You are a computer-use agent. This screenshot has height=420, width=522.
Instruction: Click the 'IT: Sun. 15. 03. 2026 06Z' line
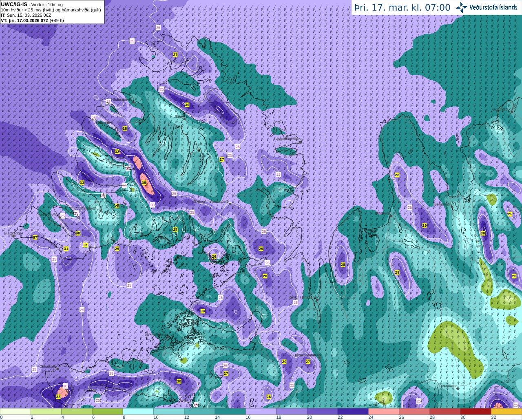click(26, 15)
